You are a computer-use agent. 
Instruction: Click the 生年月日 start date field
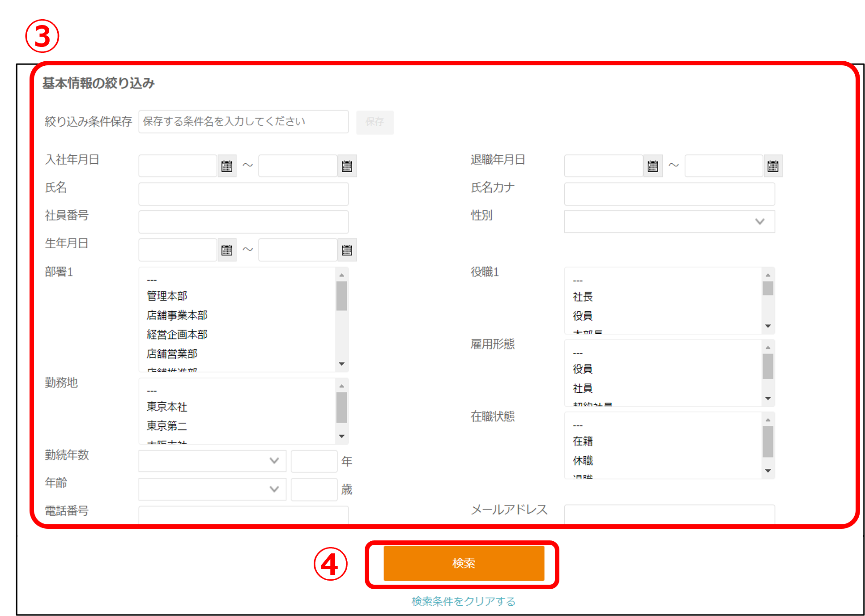coord(178,250)
